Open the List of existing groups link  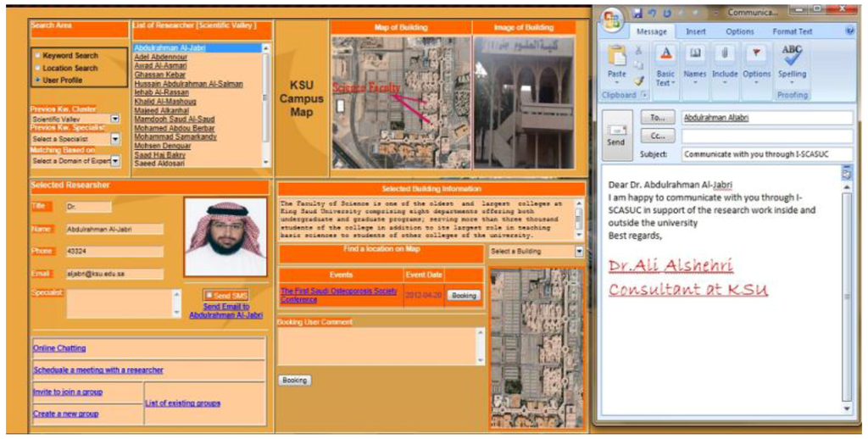(183, 403)
